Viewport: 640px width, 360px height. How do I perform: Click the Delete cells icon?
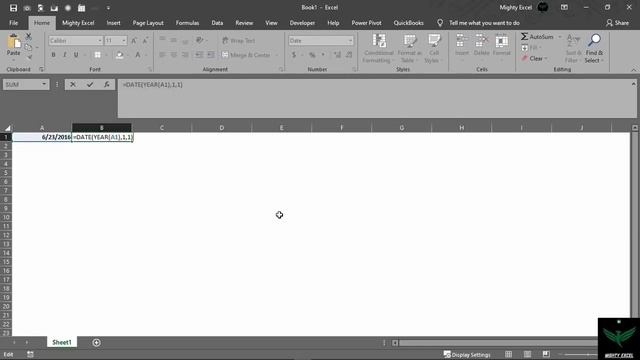coord(482,41)
